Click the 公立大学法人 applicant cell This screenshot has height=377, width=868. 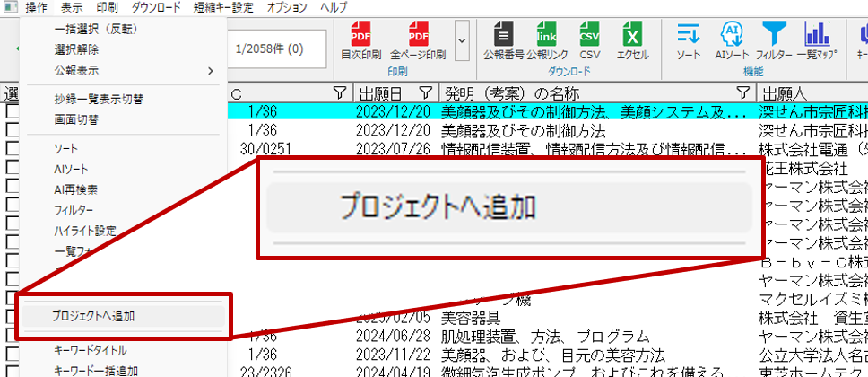pyautogui.click(x=812, y=355)
